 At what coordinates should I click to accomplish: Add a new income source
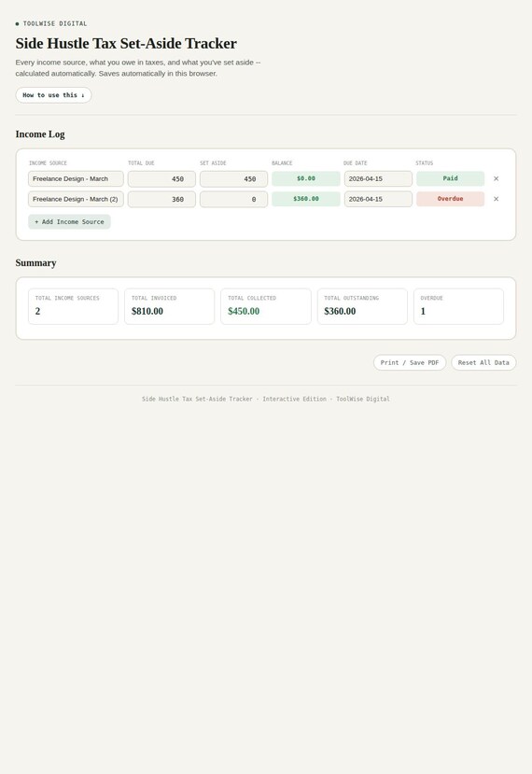pyautogui.click(x=69, y=221)
